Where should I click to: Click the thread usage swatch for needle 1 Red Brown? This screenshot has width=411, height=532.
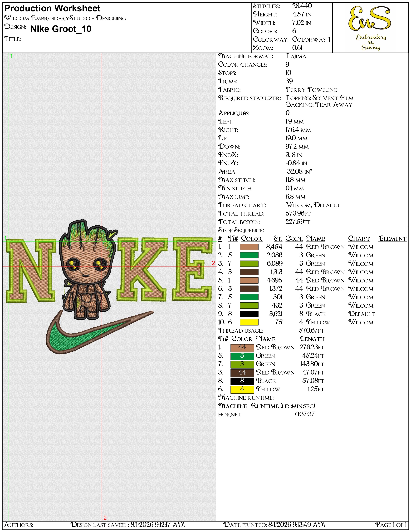[x=242, y=348]
